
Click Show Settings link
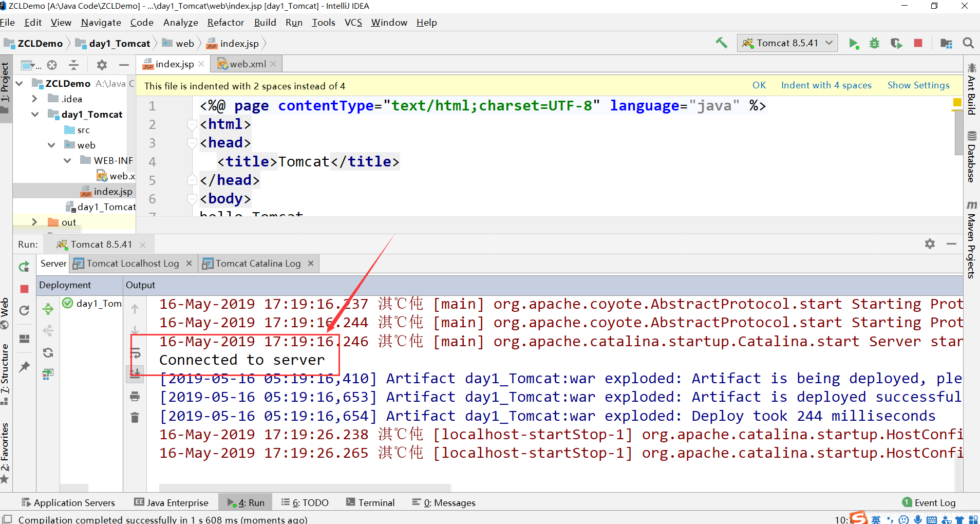pos(918,85)
